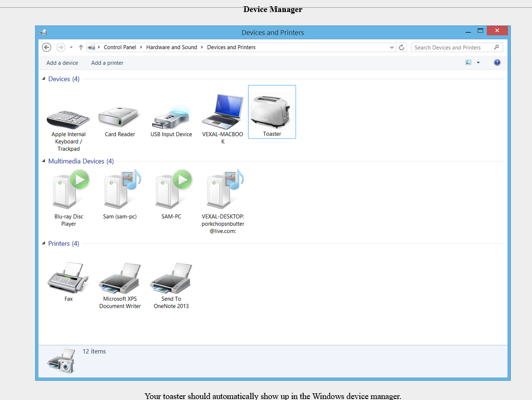Navigate to Hardware and Sound breadcrumb
532x400 pixels.
tap(172, 48)
